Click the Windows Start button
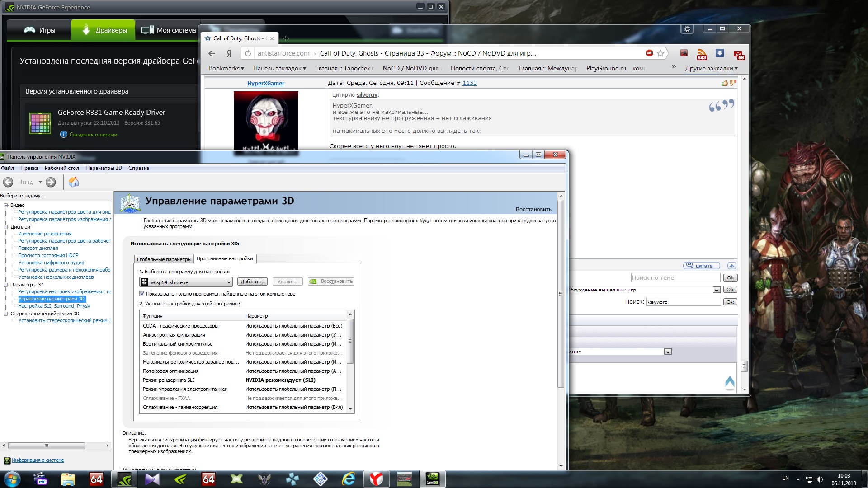Image resolution: width=868 pixels, height=488 pixels. tap(12, 479)
